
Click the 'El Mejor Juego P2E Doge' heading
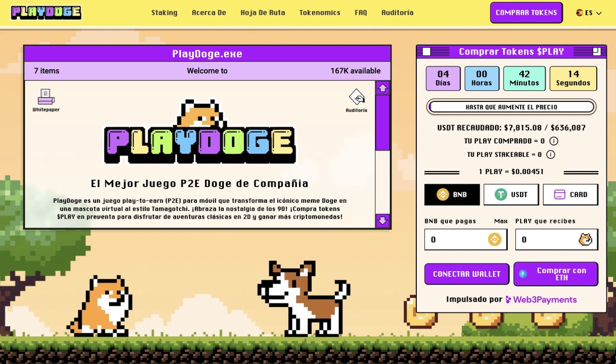tap(200, 183)
